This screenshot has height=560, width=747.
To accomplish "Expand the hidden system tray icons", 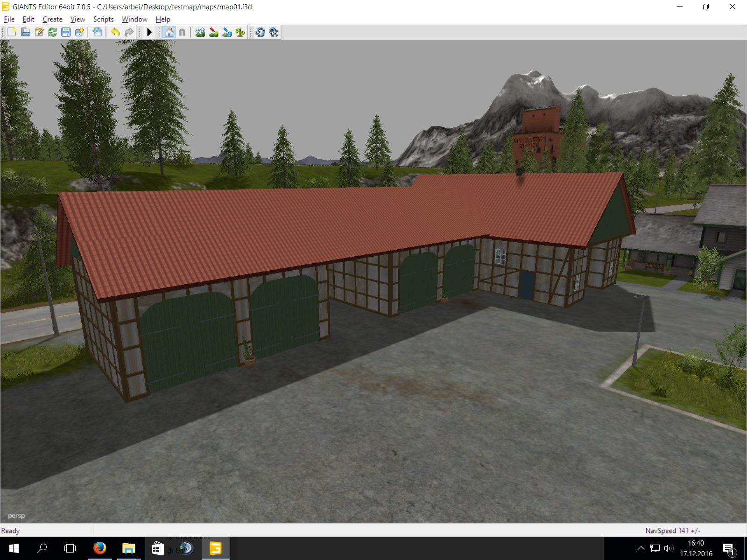I will pos(641,548).
